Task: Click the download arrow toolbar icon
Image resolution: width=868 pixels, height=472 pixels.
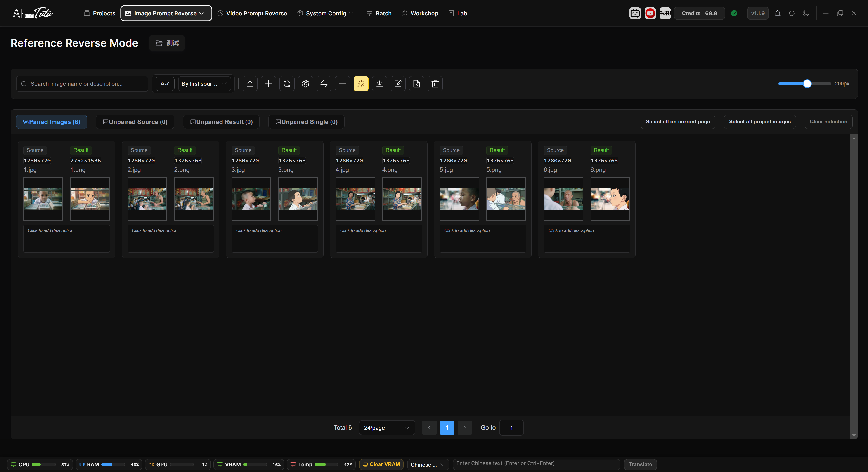Action: [x=379, y=84]
